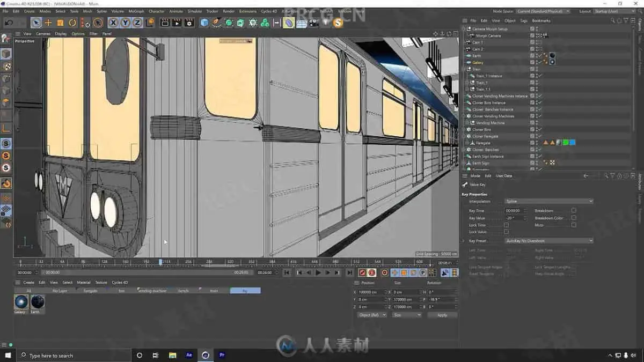Image resolution: width=644 pixels, height=362 pixels.
Task: Select the Galaxy material thumbnail
Action: tap(21, 302)
